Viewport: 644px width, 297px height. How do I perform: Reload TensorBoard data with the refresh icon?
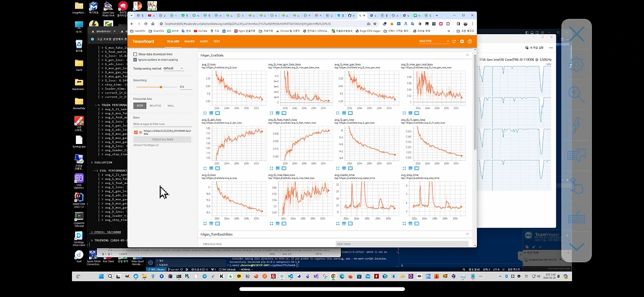(454, 41)
